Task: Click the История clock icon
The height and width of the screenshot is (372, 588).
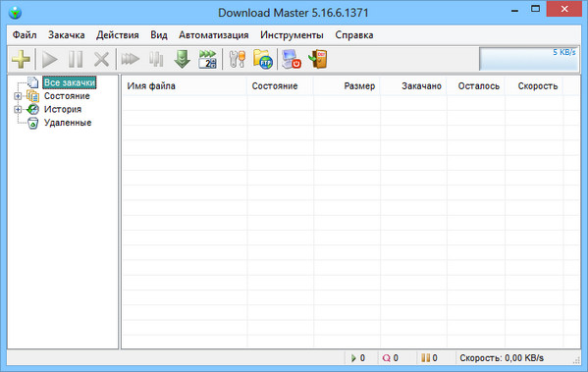Action: tap(33, 109)
